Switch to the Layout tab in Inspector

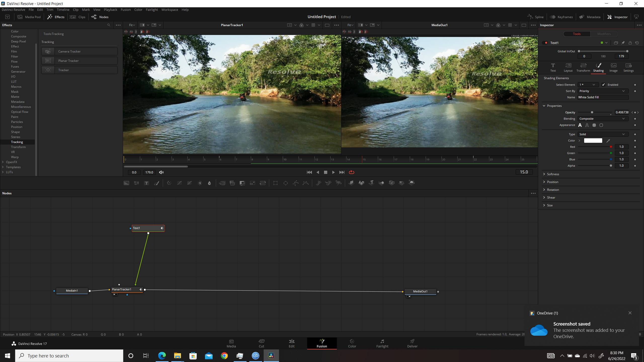pos(568,68)
